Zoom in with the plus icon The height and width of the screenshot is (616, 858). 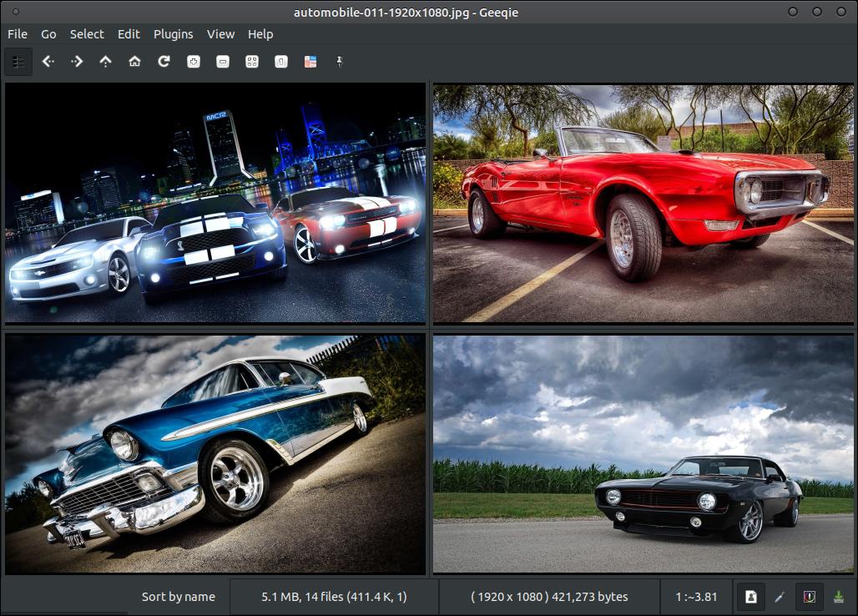pyautogui.click(x=193, y=62)
